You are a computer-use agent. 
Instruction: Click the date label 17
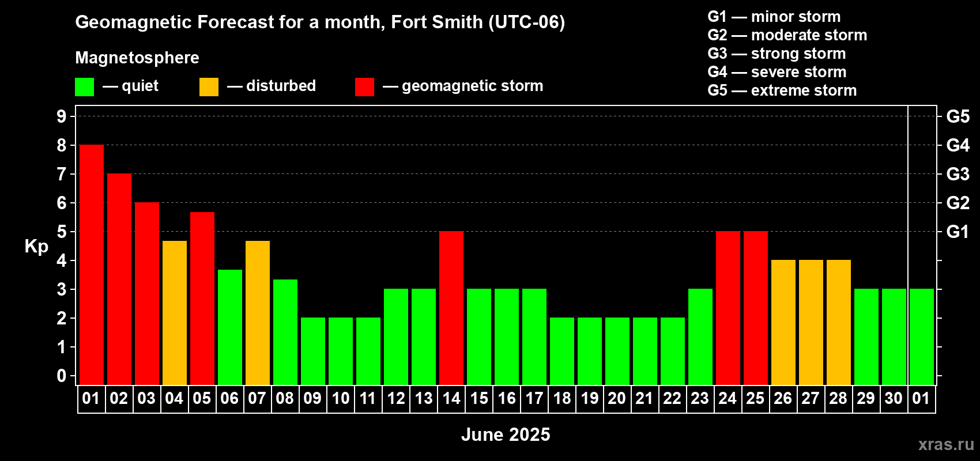(x=534, y=398)
